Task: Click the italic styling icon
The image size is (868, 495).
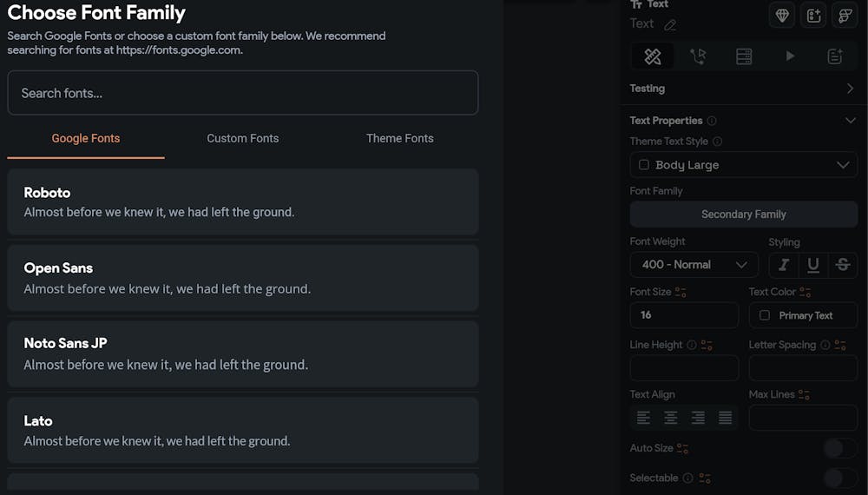Action: tap(784, 265)
